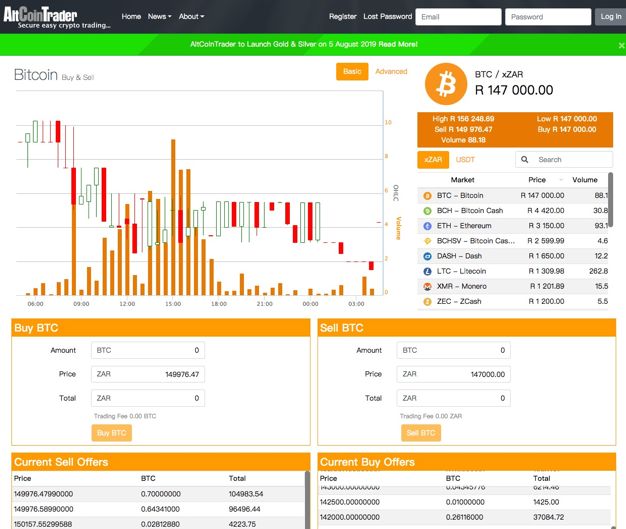Click the Buy R 147 000.00 value
This screenshot has height=529, width=626.
pyautogui.click(x=567, y=129)
